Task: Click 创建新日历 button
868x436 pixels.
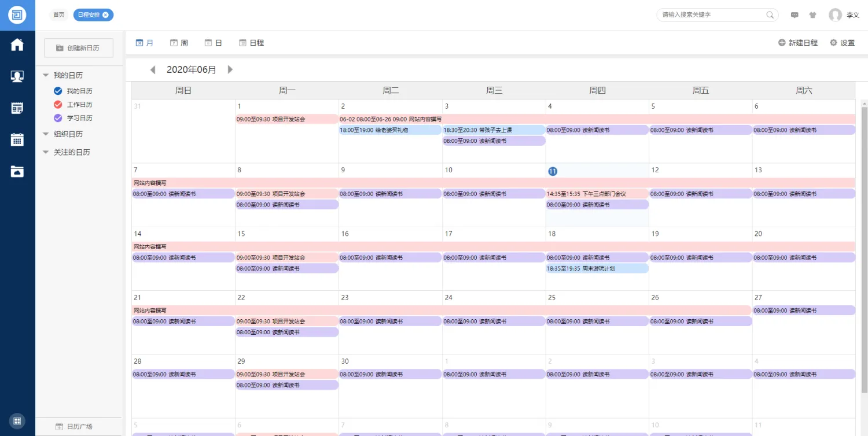Action: [78, 48]
